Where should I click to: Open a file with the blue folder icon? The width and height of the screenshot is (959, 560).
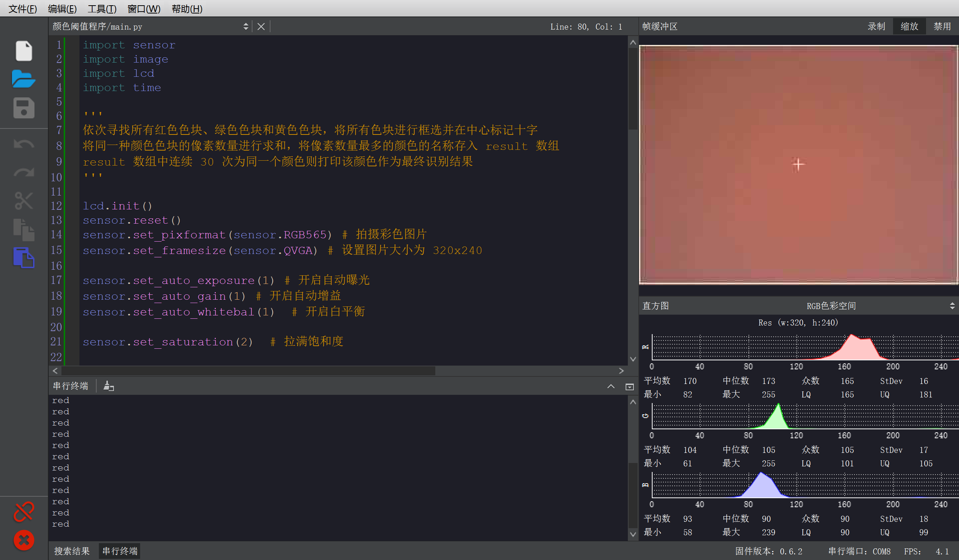pos(24,79)
